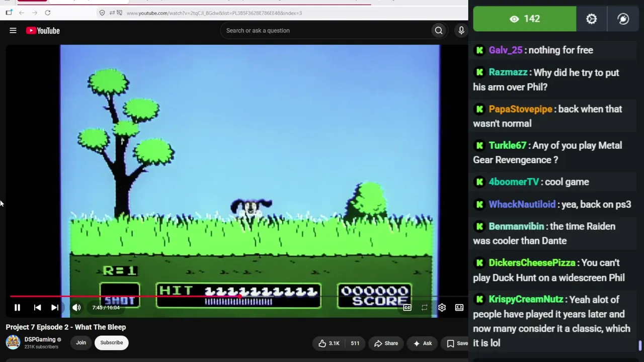The image size is (644, 362).
Task: Share the video
Action: click(x=386, y=343)
